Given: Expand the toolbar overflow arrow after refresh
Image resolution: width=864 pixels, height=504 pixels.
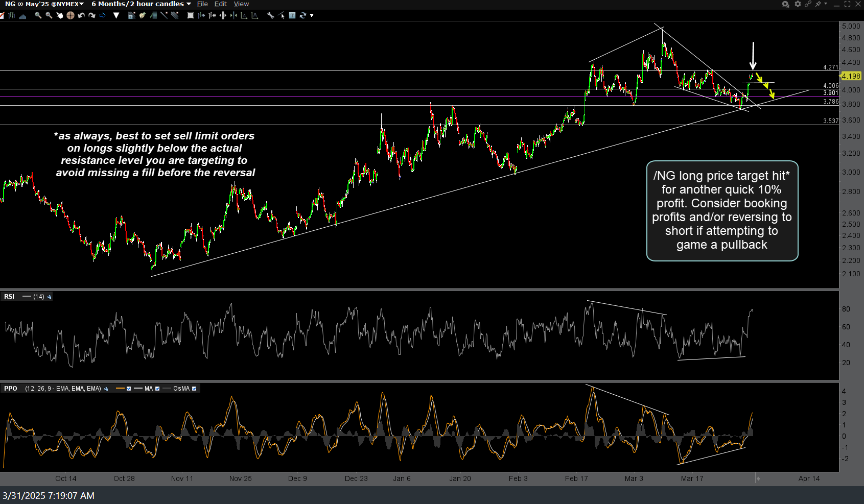Looking at the screenshot, I should pyautogui.click(x=312, y=15).
